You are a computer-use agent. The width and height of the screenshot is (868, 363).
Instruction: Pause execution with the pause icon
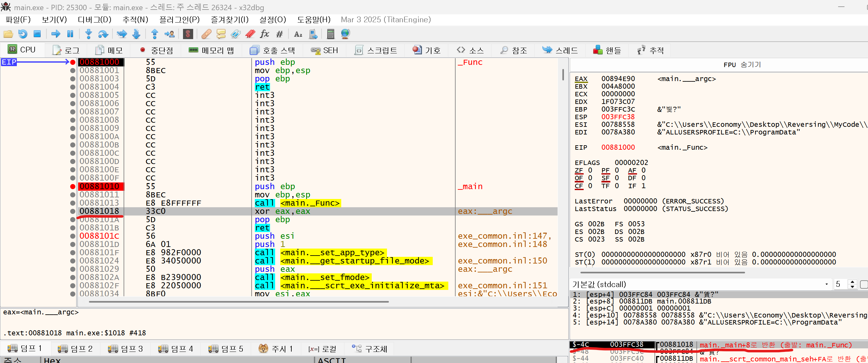coord(70,34)
